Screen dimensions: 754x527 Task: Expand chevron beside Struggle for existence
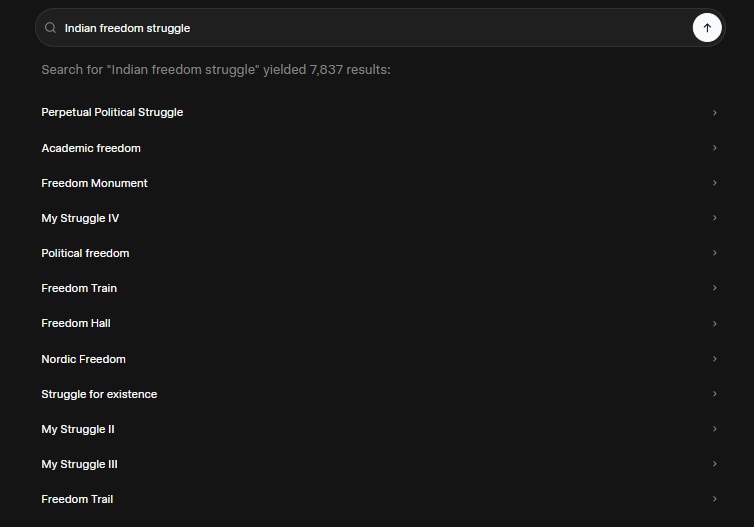pos(714,394)
